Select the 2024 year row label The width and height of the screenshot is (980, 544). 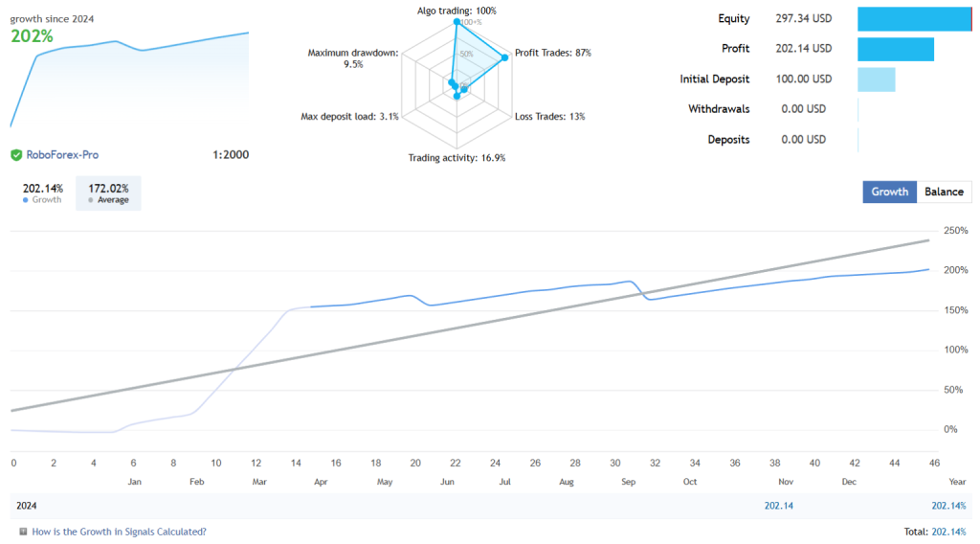pyautogui.click(x=27, y=505)
